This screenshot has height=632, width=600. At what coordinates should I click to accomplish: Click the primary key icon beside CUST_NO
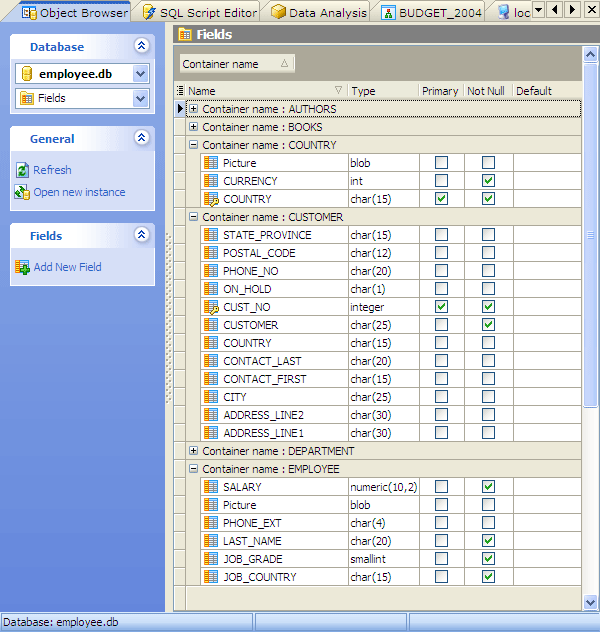[211, 307]
